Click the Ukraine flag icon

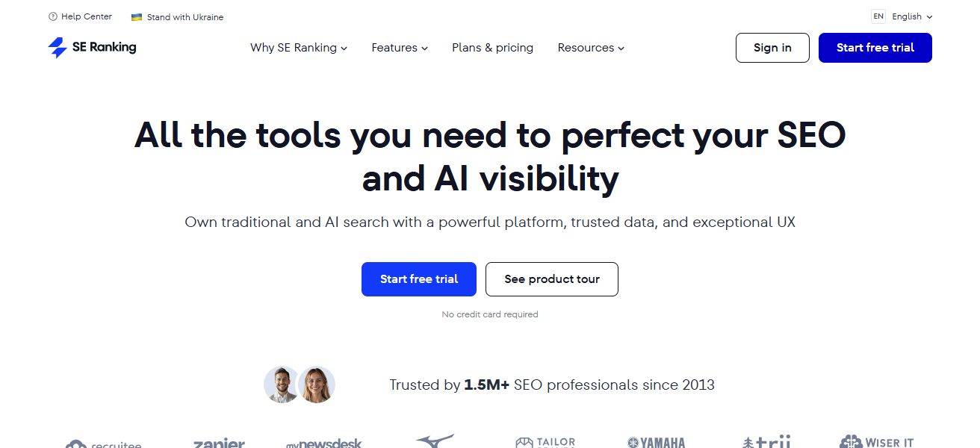pos(137,17)
